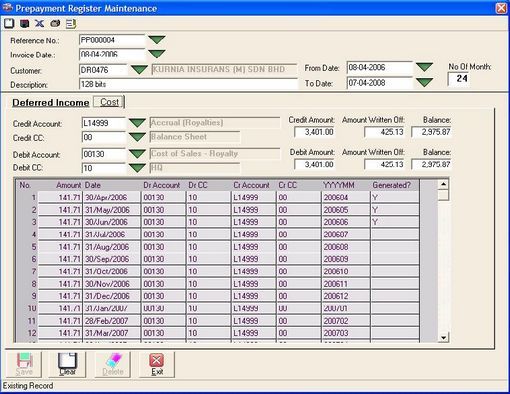
Task: Expand the Debit Account lookup arrow
Action: tap(137, 154)
